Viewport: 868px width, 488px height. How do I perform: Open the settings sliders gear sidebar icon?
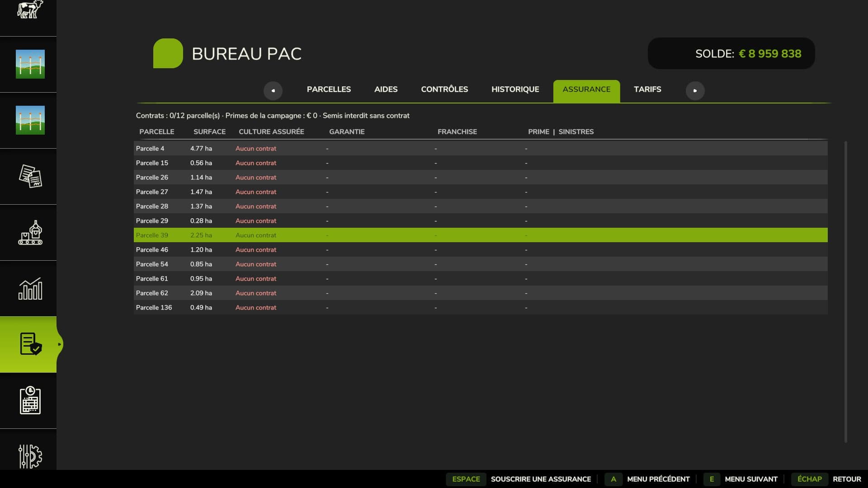[30, 456]
